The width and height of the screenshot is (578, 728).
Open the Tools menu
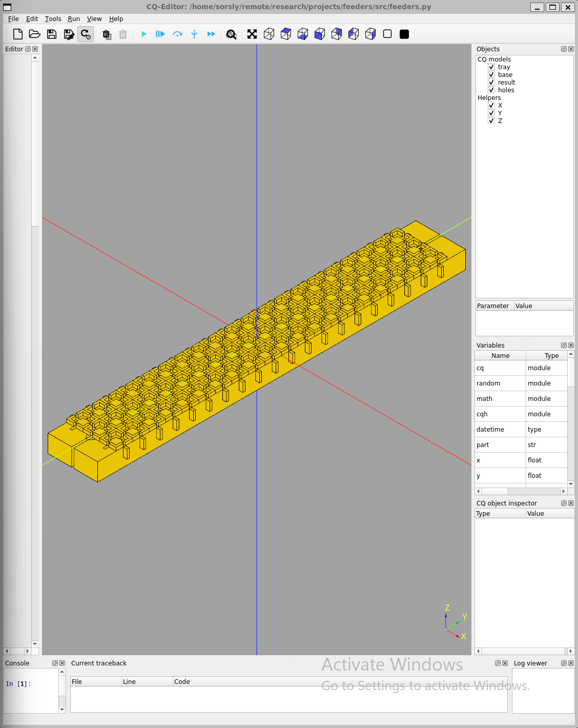[53, 19]
